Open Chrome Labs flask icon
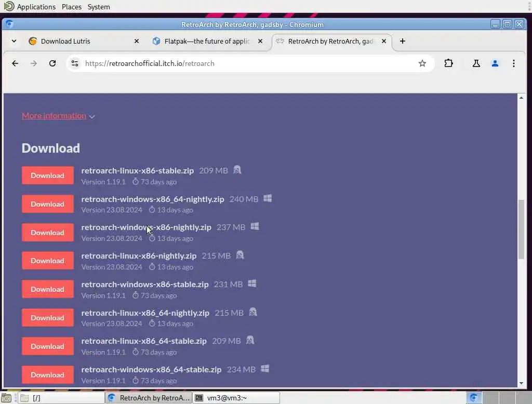 (476, 63)
